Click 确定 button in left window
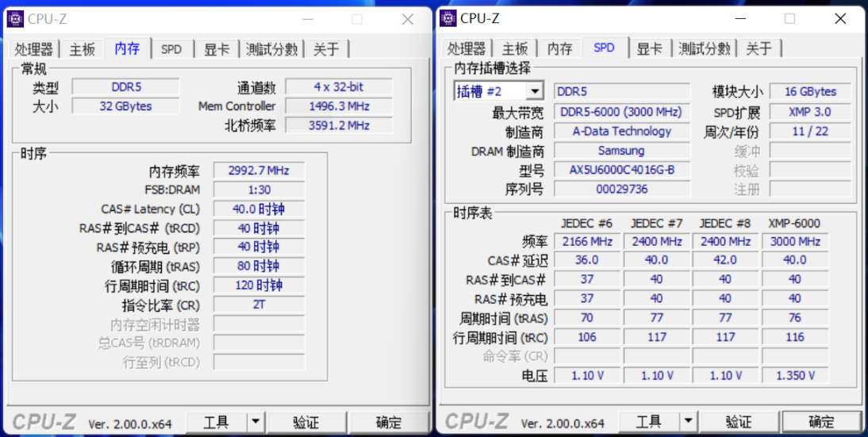868x437 pixels. pyautogui.click(x=389, y=423)
